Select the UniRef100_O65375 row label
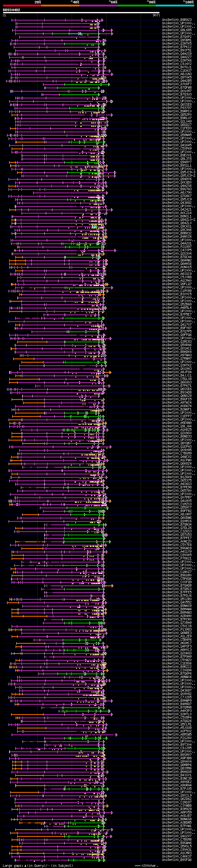This screenshot has width=197, height=868. click(177, 481)
